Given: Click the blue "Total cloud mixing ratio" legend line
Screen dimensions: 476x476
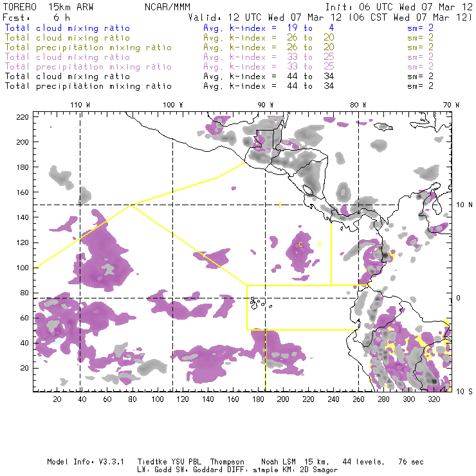Looking at the screenshot, I should [x=68, y=28].
